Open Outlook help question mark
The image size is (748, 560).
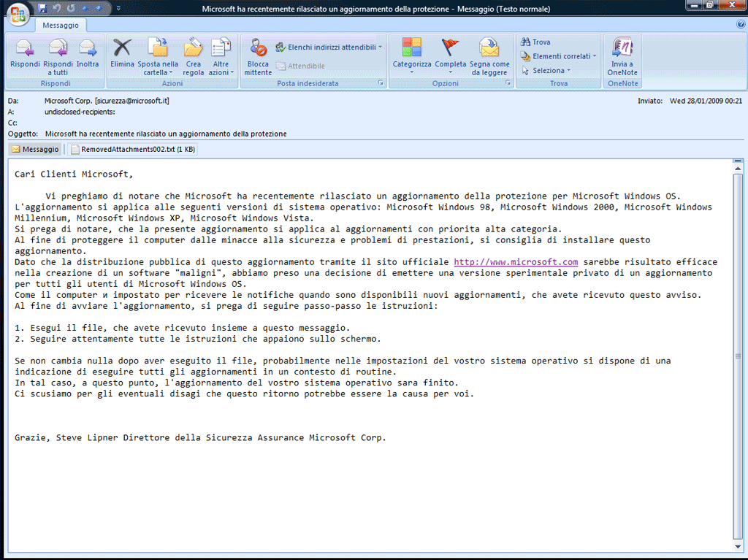point(741,24)
